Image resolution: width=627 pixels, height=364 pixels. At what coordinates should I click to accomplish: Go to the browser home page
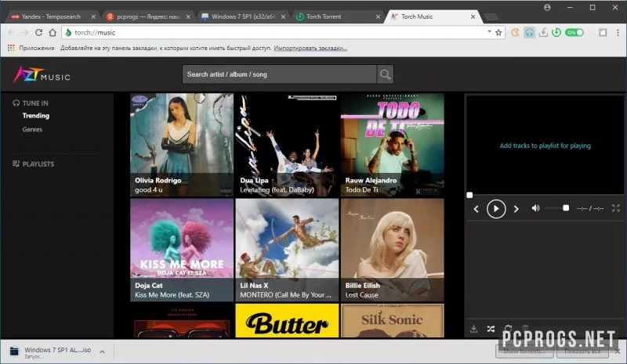coord(53,32)
